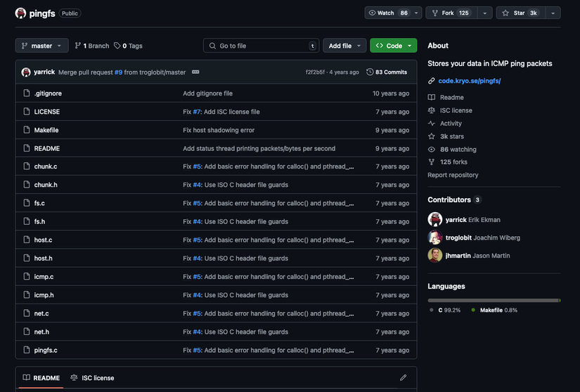Screen dimensions: 580x392
Task: Click the star icon next to 3k stars
Action: pyautogui.click(x=431, y=136)
